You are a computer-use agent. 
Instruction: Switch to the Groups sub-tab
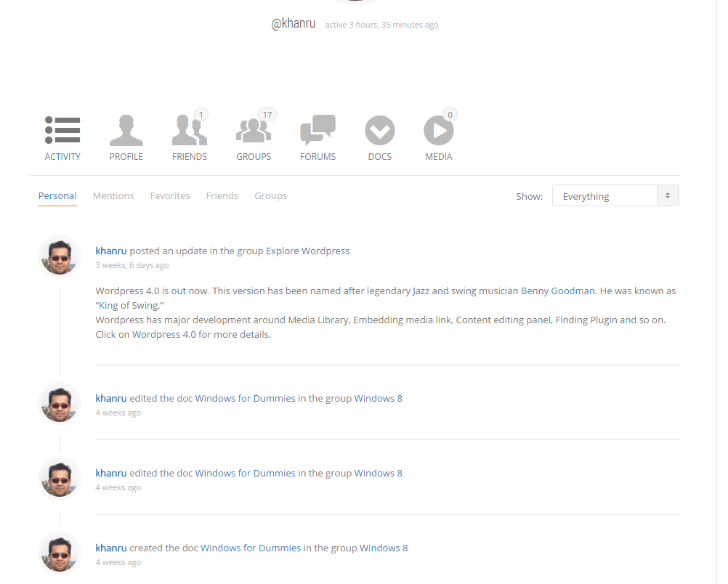[x=270, y=195]
